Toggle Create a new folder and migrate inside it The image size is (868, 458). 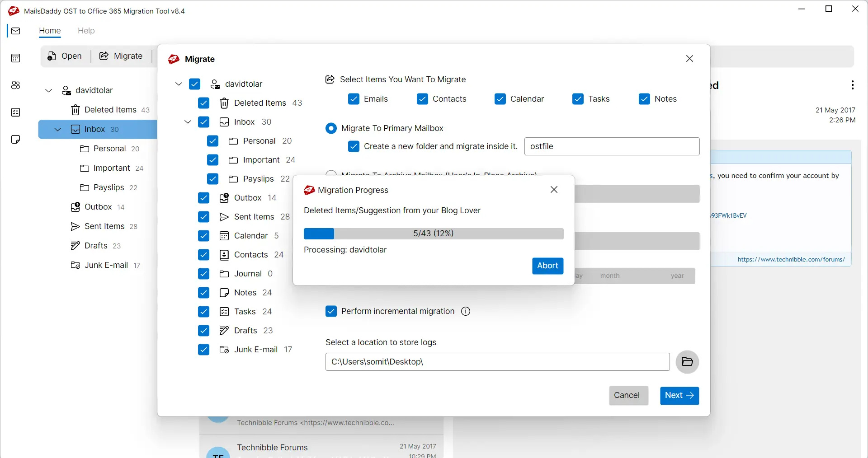point(354,146)
